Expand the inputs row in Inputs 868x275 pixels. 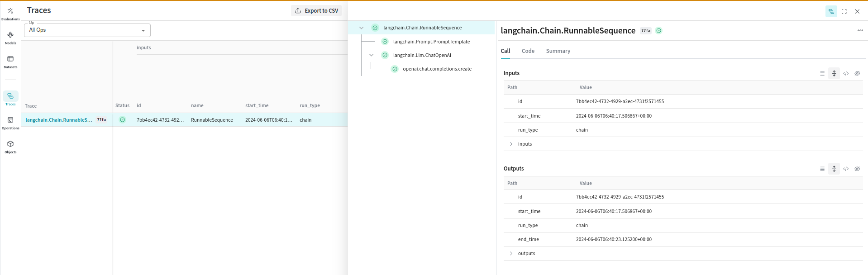point(511,144)
